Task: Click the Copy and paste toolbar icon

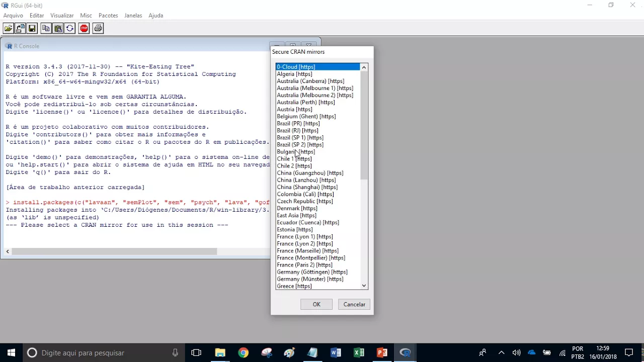Action: point(70,29)
